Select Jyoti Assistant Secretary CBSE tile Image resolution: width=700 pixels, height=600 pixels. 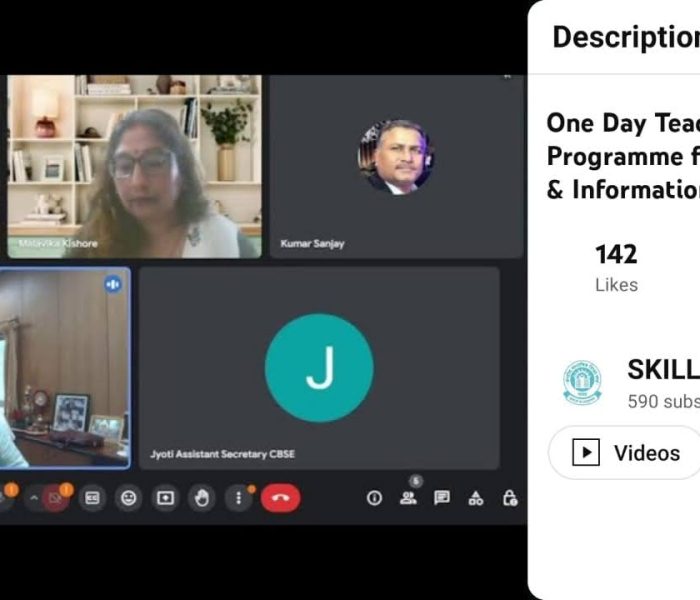319,368
